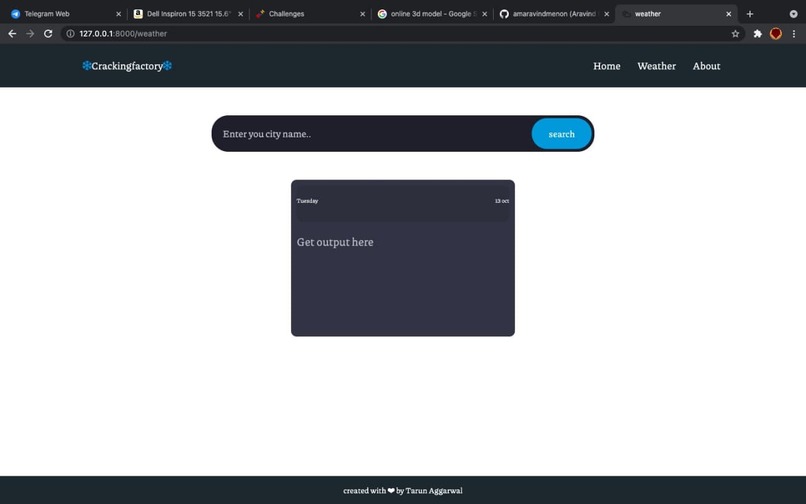Open a new browser tab

coord(749,14)
